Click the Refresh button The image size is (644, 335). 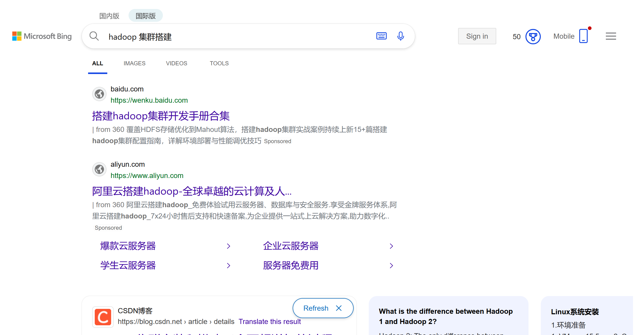click(316, 308)
